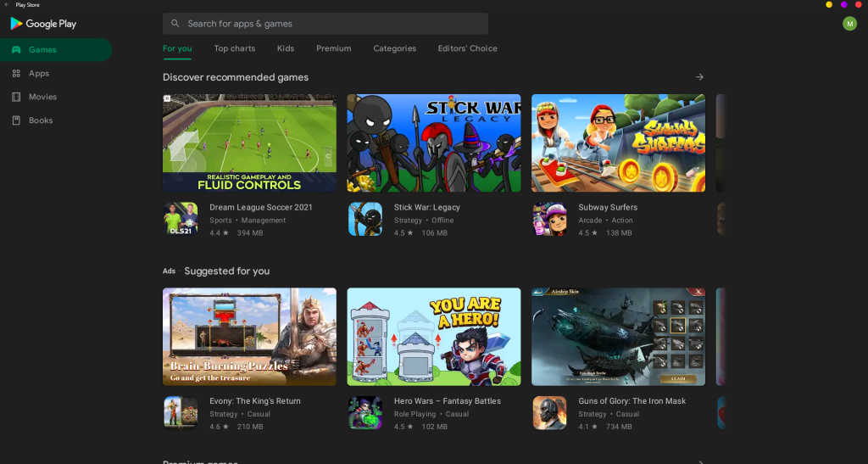
Task: Switch to the Premium tab
Action: (x=334, y=48)
